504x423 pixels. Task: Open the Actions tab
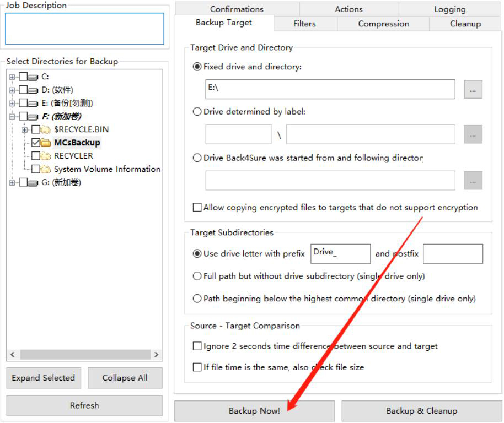(x=349, y=9)
